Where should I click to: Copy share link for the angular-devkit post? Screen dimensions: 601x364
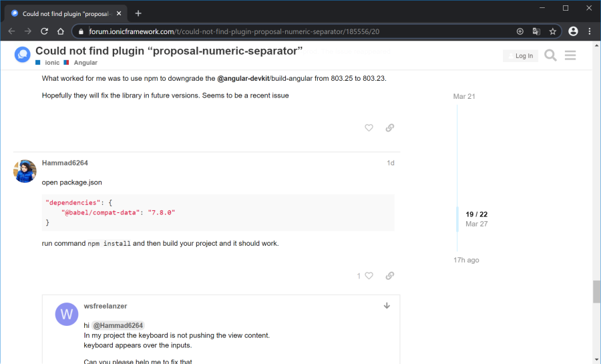[x=390, y=128]
